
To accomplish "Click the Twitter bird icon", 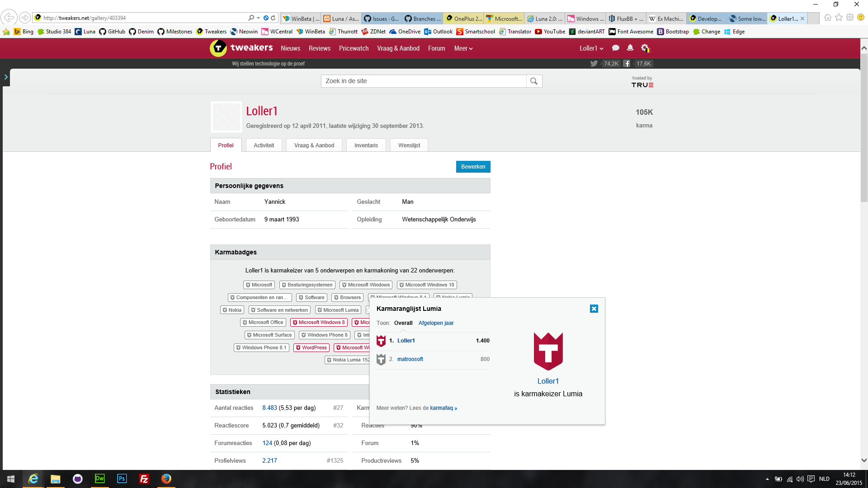I will (x=594, y=64).
